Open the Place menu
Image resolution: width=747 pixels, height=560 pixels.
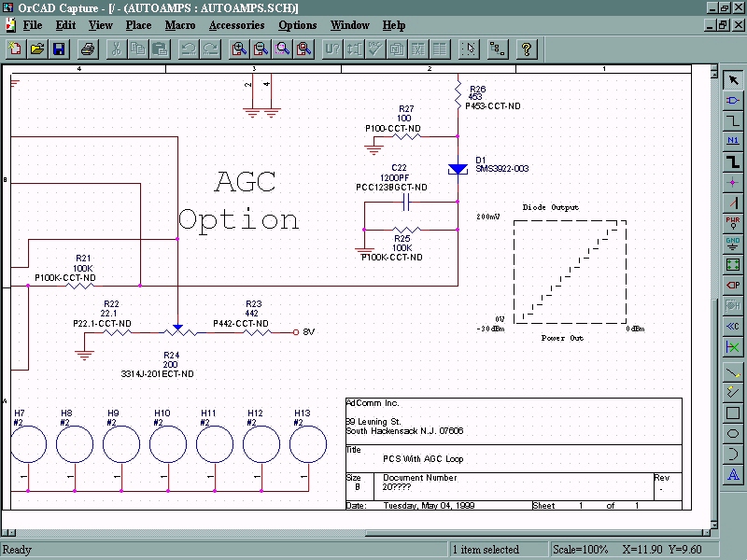pos(138,25)
